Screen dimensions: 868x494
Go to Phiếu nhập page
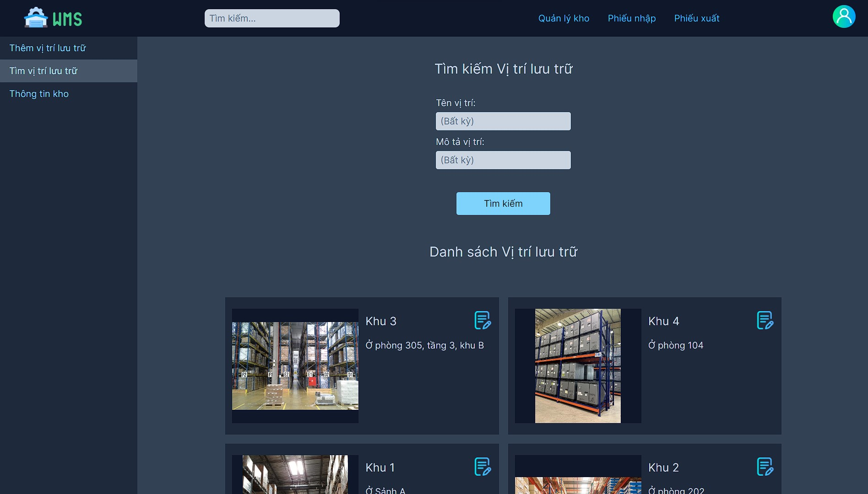point(632,18)
